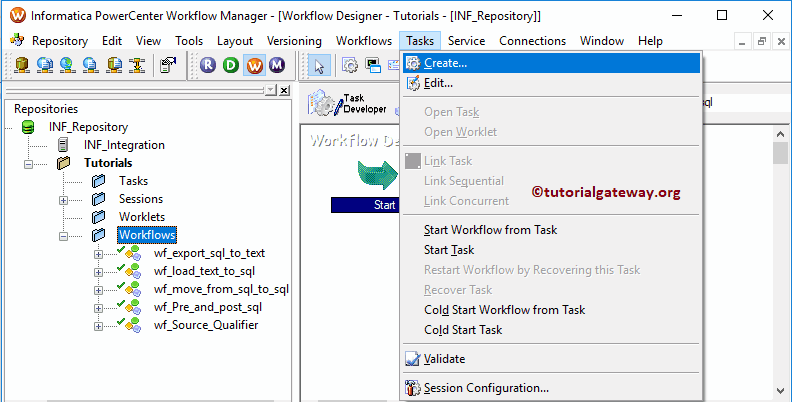Expand the wf_Source_Qualifier node
Viewport: 792px width, 402px height.
tap(98, 326)
